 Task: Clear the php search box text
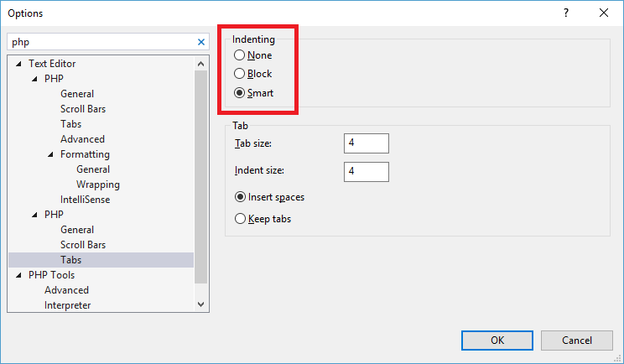201,41
